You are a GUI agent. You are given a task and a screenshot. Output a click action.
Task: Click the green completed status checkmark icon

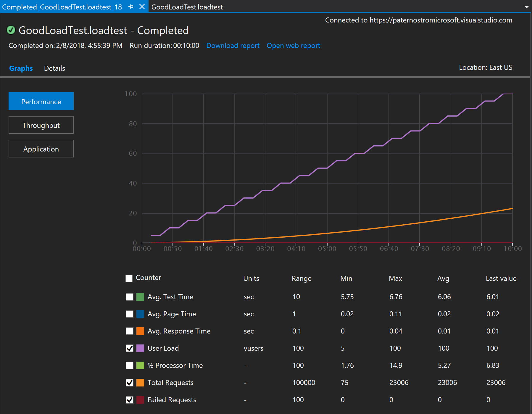pos(11,30)
